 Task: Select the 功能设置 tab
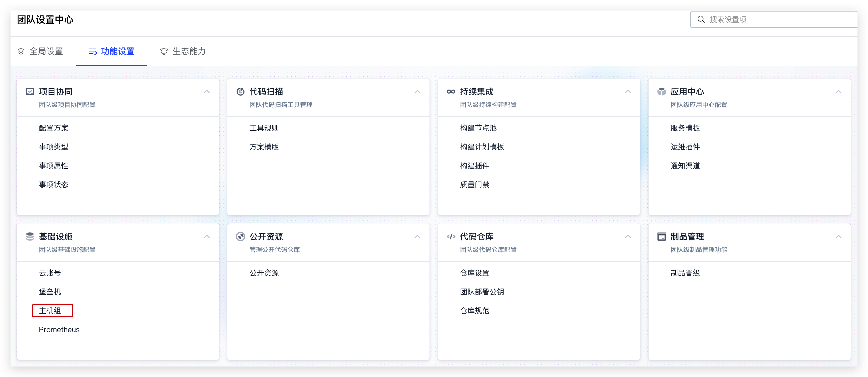111,51
